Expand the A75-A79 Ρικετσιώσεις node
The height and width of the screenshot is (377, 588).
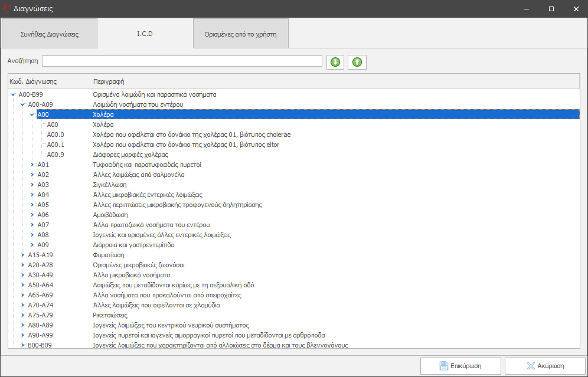22,315
